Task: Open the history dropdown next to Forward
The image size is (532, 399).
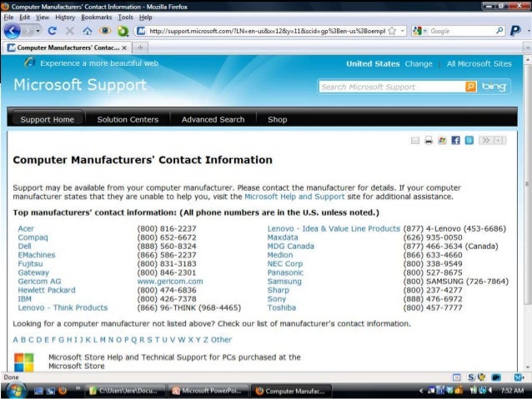Action: (38, 31)
